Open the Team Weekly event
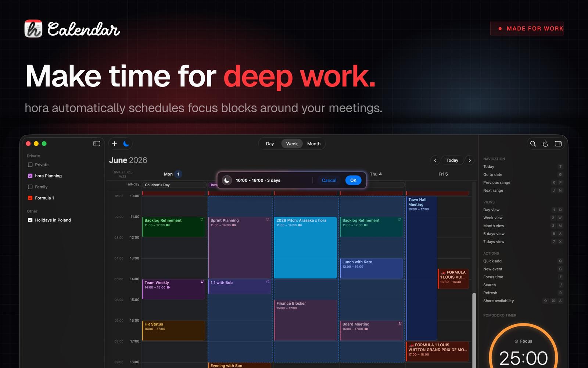 173,289
